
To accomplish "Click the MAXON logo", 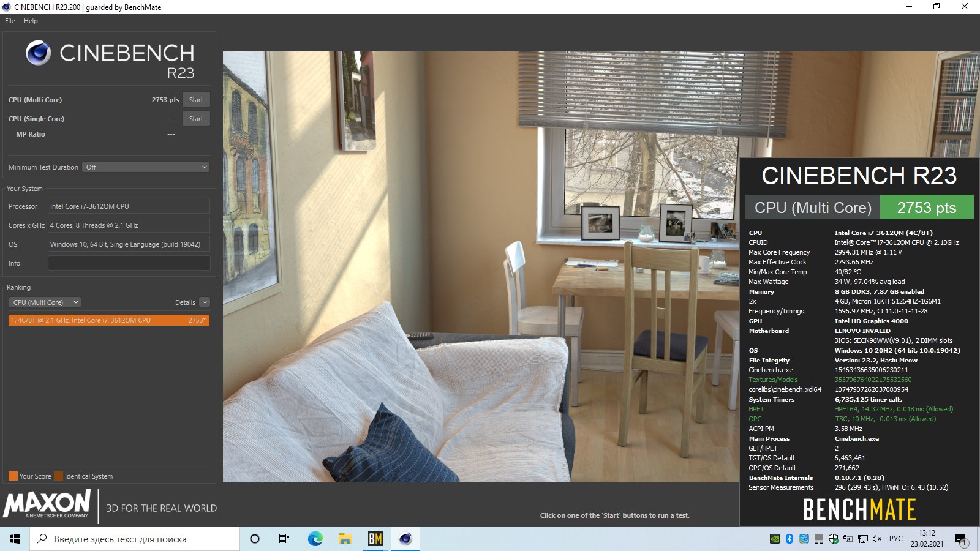I will pos(47,504).
